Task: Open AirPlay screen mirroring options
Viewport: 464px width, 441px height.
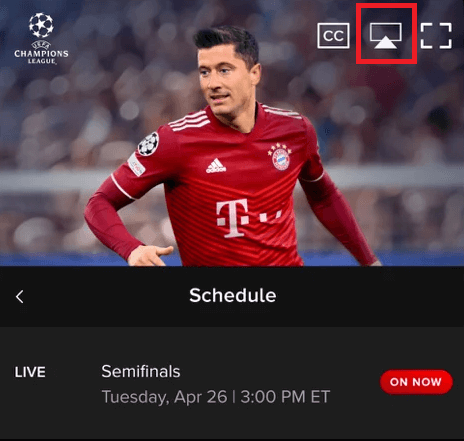Action: point(386,36)
